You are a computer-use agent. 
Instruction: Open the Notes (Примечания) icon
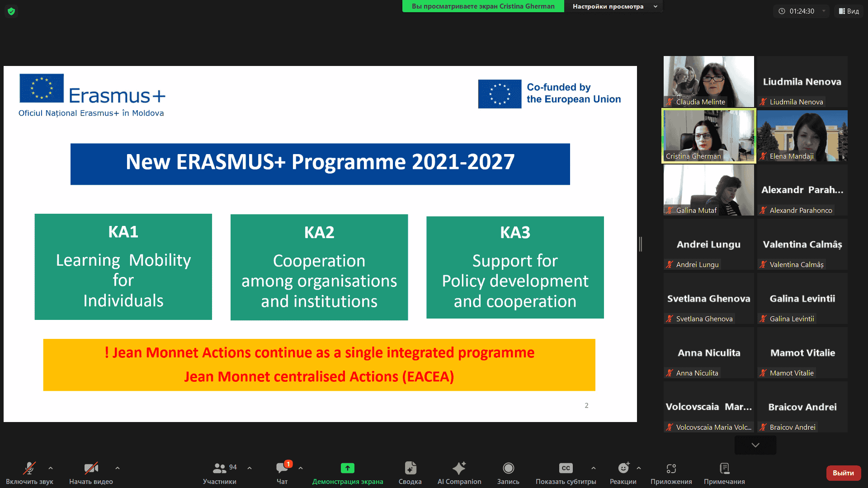(724, 469)
